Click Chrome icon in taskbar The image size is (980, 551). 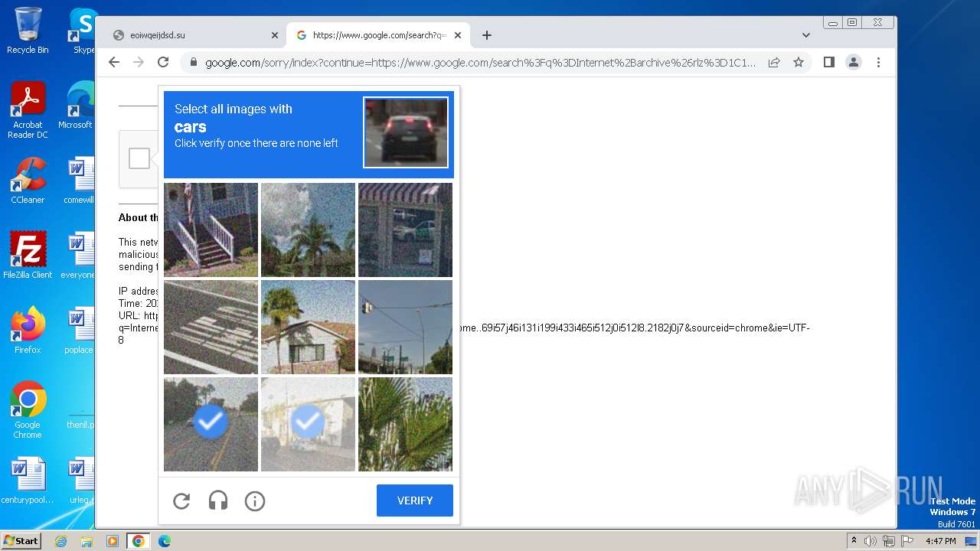pyautogui.click(x=139, y=541)
